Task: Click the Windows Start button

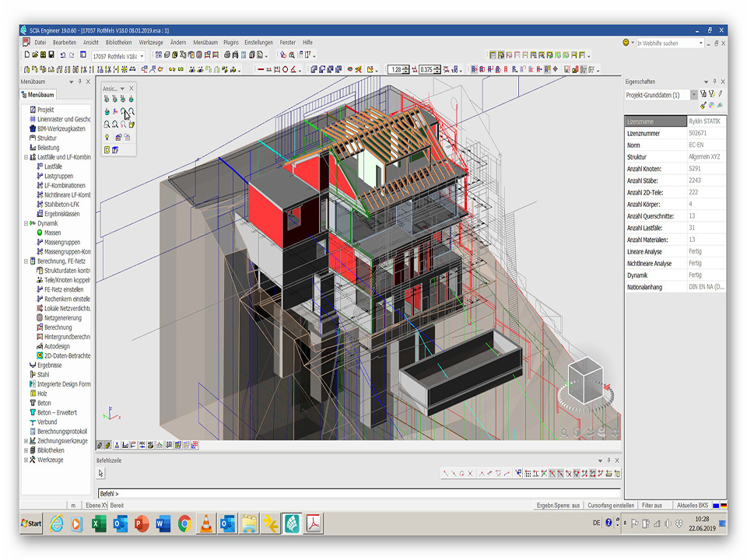Action: click(32, 523)
